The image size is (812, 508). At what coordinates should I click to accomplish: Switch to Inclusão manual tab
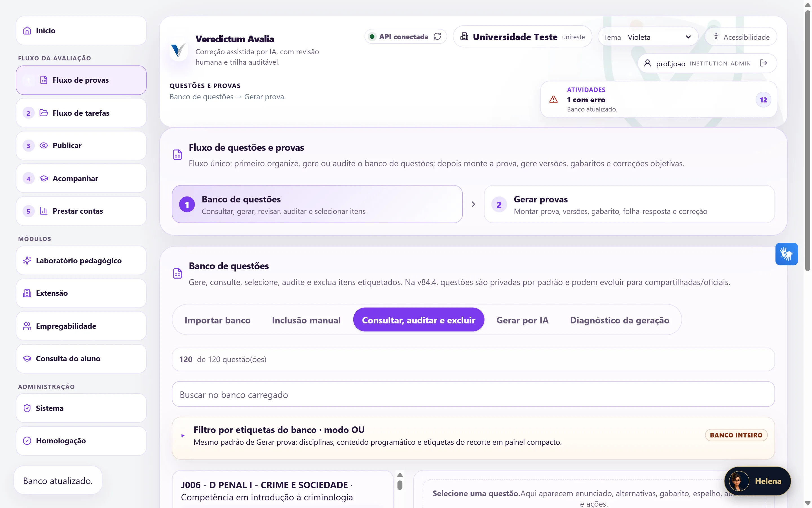coord(306,320)
